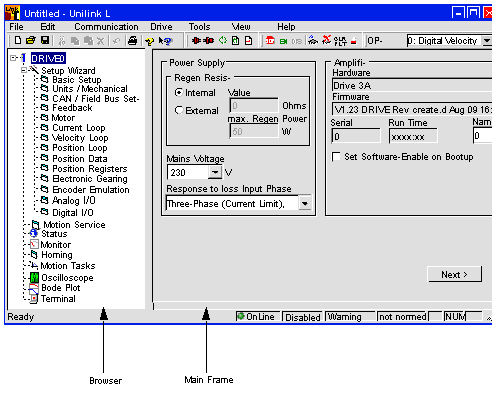The height and width of the screenshot is (393, 493).
Task: Select Basic Setup in the tree
Action: coord(77,80)
